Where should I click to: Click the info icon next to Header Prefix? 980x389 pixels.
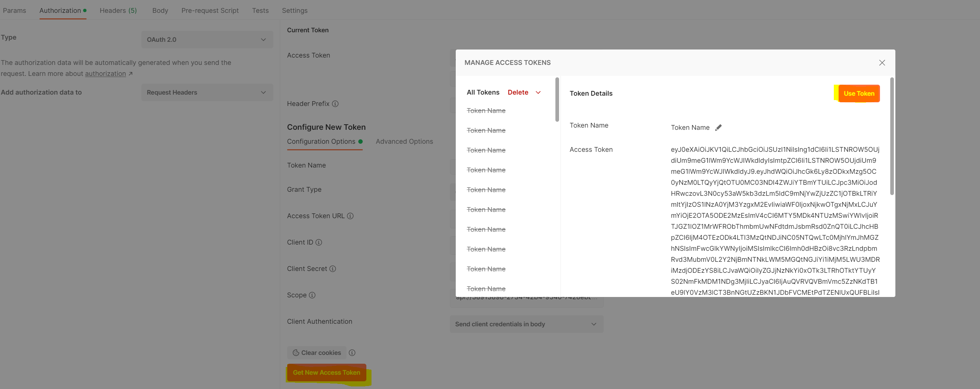coord(335,103)
